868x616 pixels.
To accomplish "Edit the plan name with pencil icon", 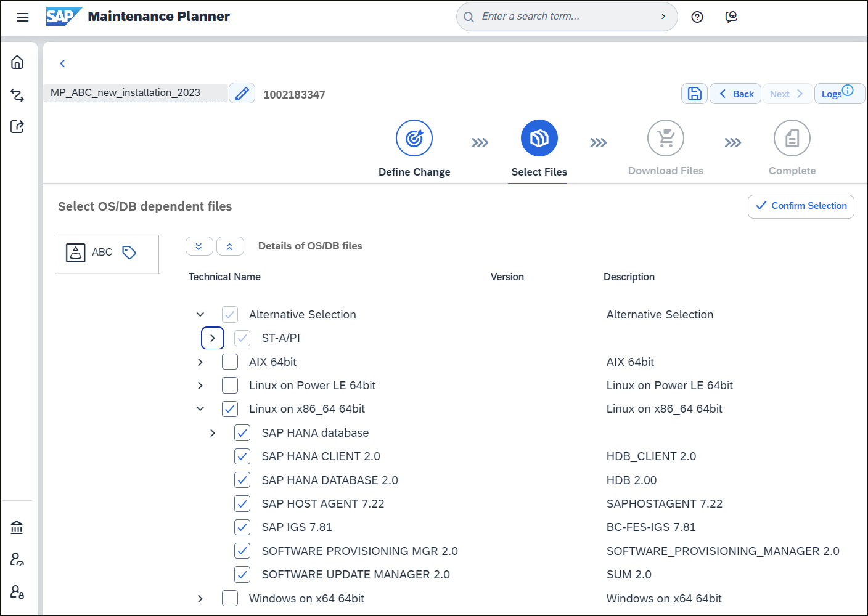I will click(x=242, y=93).
